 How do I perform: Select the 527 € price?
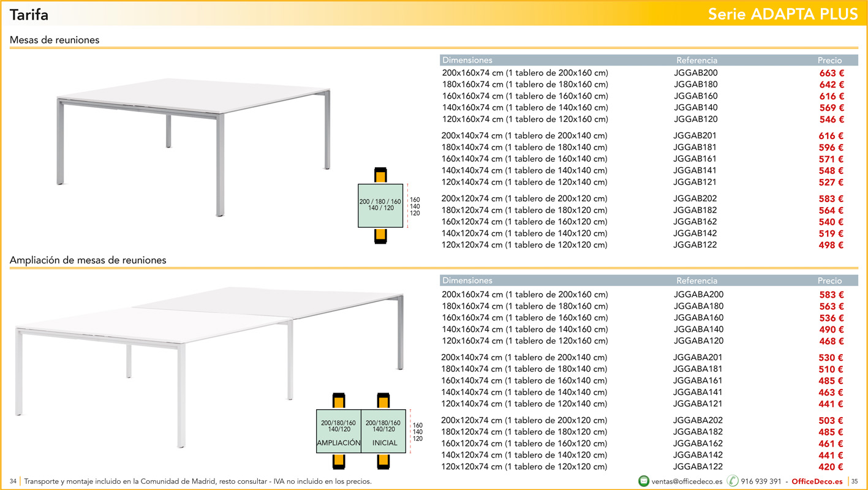pyautogui.click(x=831, y=183)
